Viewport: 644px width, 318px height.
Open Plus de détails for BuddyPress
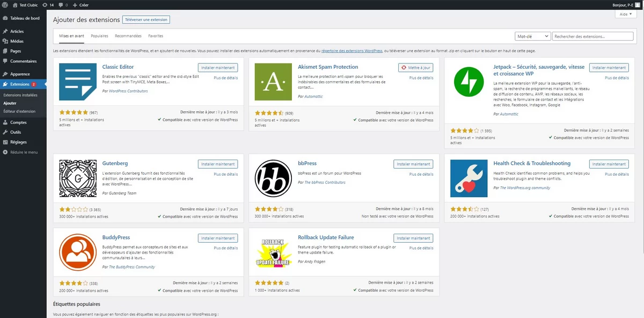coord(226,248)
